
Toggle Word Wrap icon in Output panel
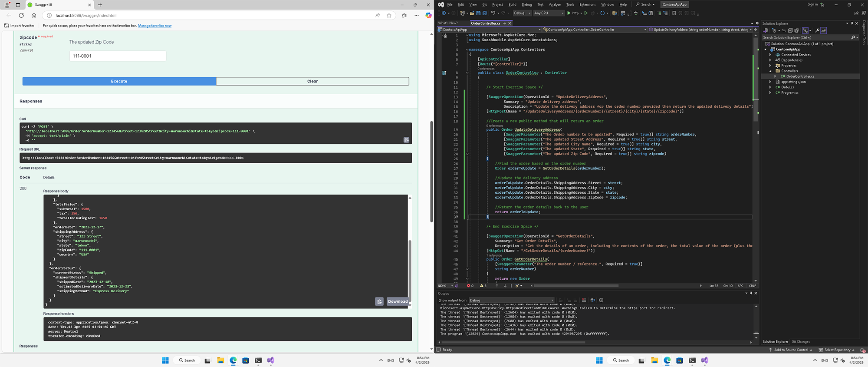click(x=592, y=300)
